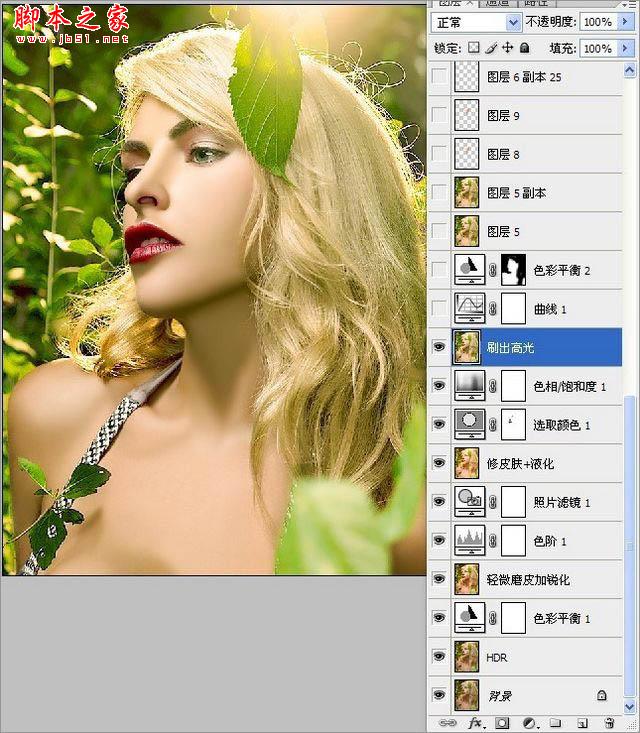640x733 pixels.
Task: Select the 图层 5 副本 layer
Action: [x=536, y=193]
